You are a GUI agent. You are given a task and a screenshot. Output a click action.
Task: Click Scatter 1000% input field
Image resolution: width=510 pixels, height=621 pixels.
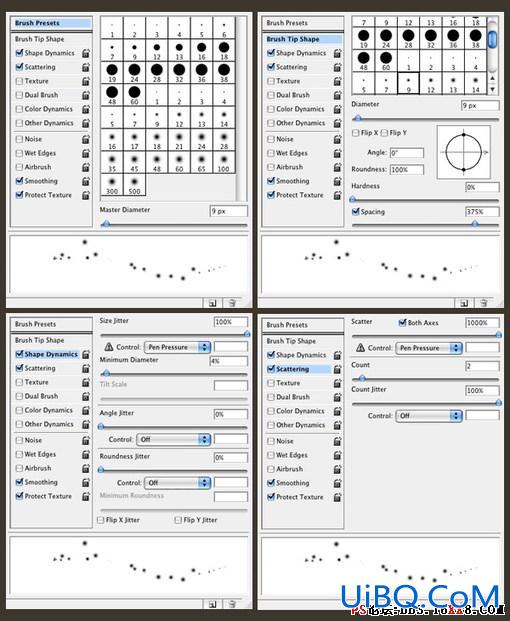tap(482, 323)
